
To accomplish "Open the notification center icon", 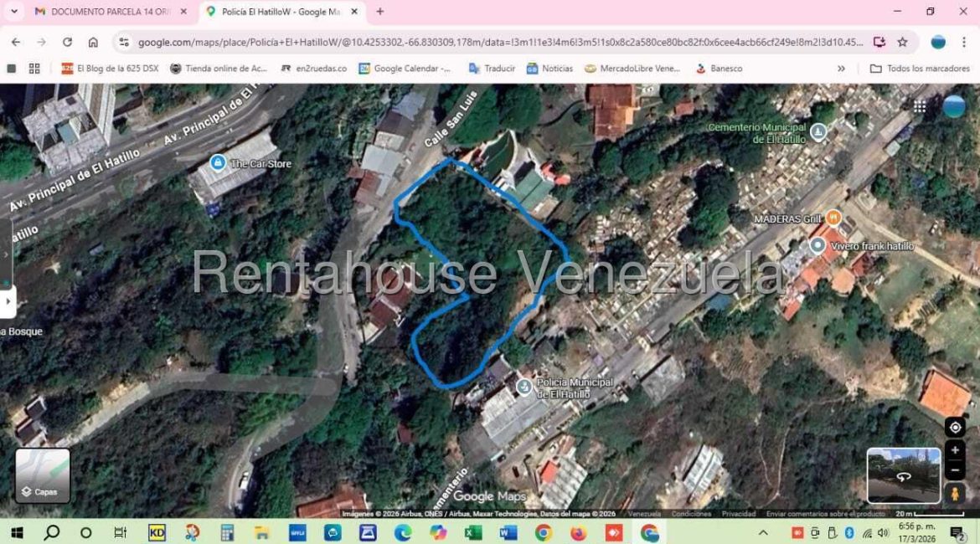I will [957, 533].
